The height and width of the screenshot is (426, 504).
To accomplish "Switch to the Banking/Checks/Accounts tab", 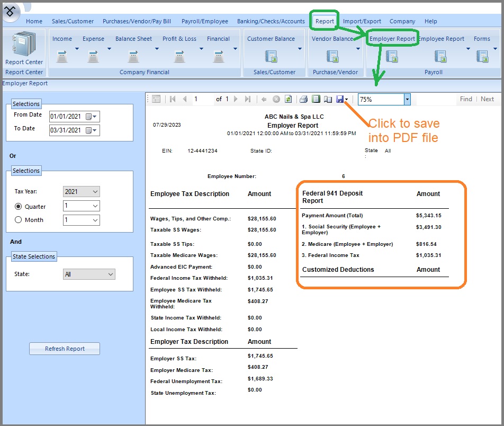I will pyautogui.click(x=271, y=21).
